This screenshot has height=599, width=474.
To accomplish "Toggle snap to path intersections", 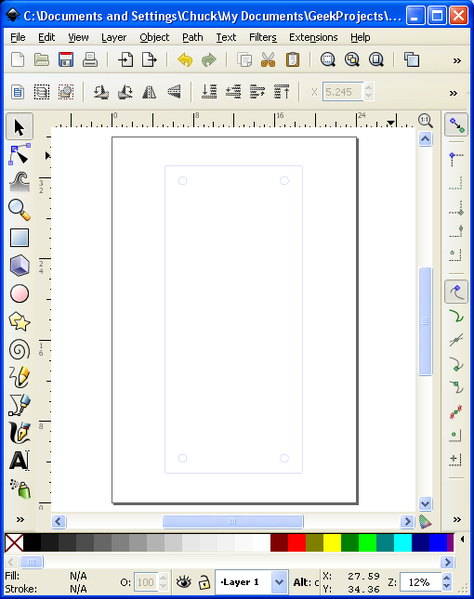I will click(456, 340).
